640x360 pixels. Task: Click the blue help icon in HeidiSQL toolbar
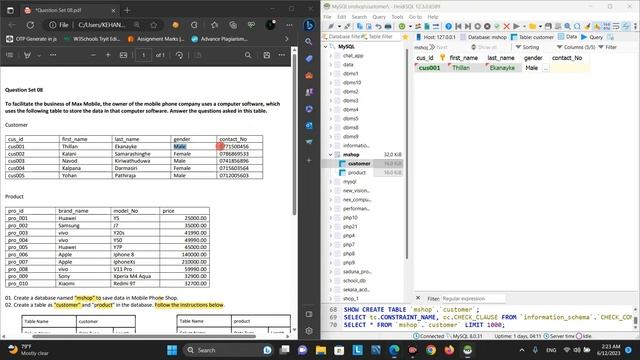(x=448, y=26)
